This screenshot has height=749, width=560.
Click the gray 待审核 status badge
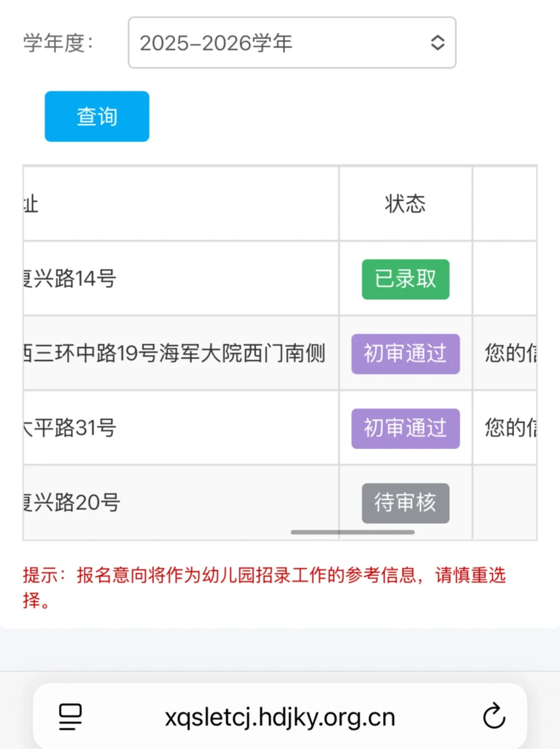[406, 503]
